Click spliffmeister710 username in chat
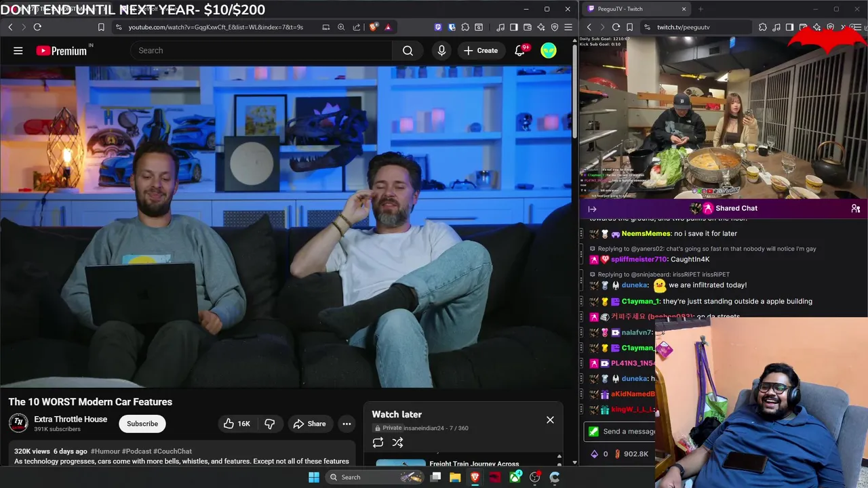Viewport: 868px width, 488px height. coord(639,260)
